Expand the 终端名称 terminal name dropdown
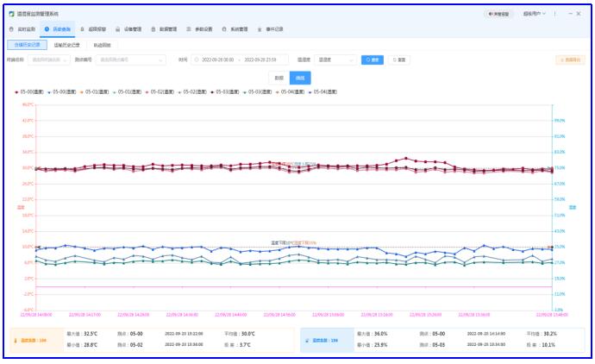This screenshot has height=364, width=595. pyautogui.click(x=51, y=60)
